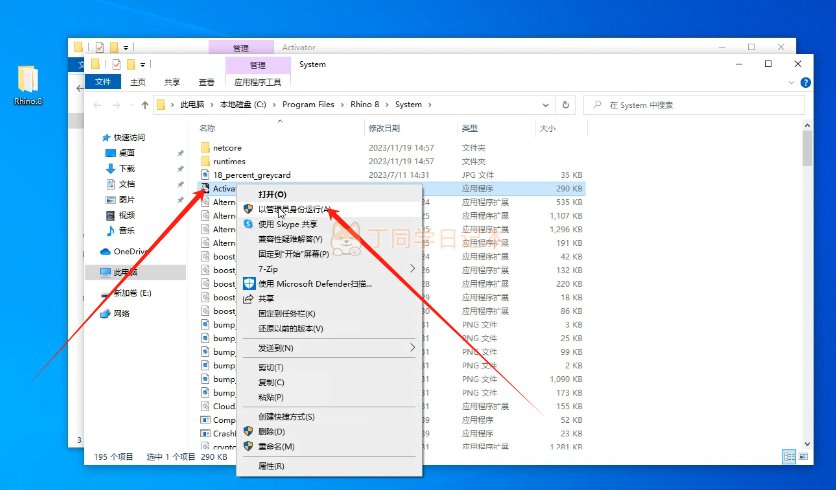Jump to 本地磁盘 (C:) in breadcrumb
Image resolution: width=836 pixels, height=490 pixels.
point(243,105)
